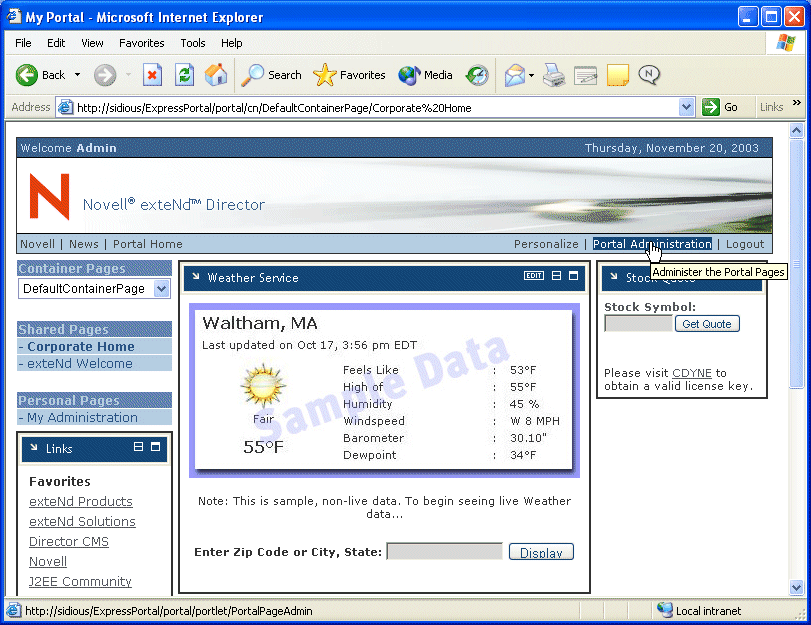
Task: Click the Links portlet title arrow icon
Action: 34,448
